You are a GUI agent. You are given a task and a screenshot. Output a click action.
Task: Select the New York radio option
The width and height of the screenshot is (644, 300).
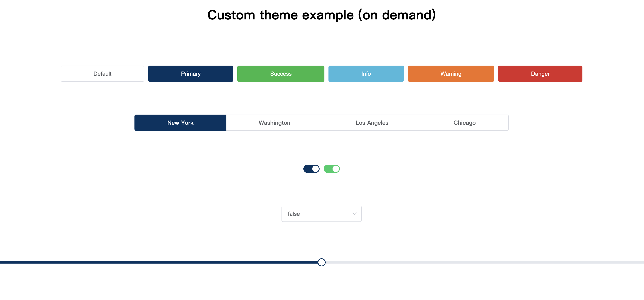pos(180,122)
